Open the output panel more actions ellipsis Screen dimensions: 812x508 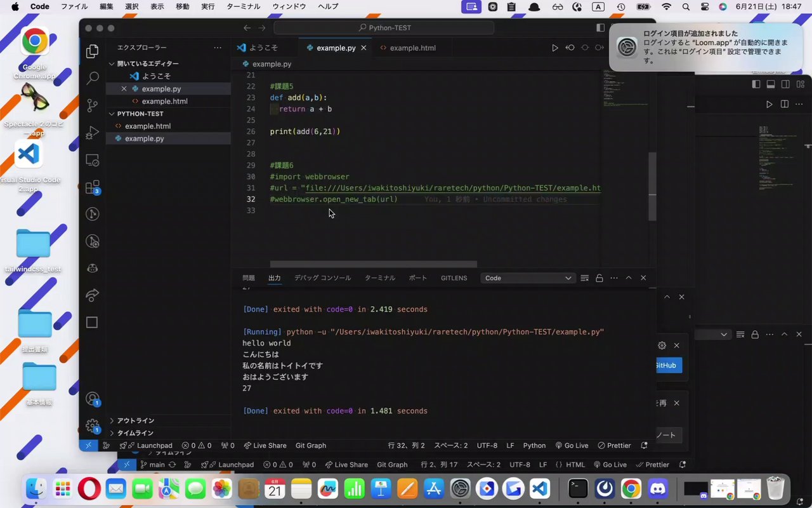tap(614, 278)
